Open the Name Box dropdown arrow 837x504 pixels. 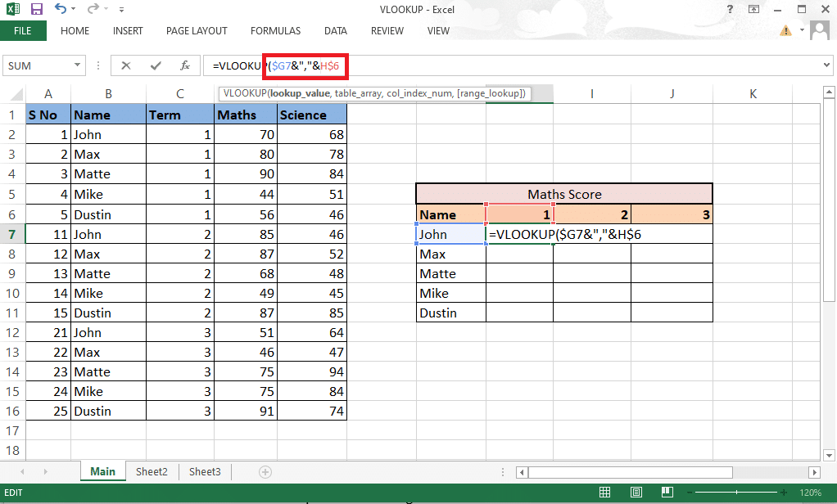[x=78, y=65]
